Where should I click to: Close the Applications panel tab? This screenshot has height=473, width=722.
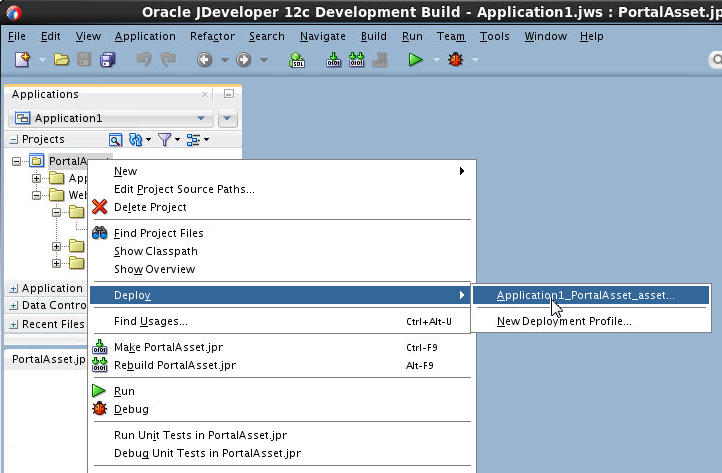click(x=205, y=94)
